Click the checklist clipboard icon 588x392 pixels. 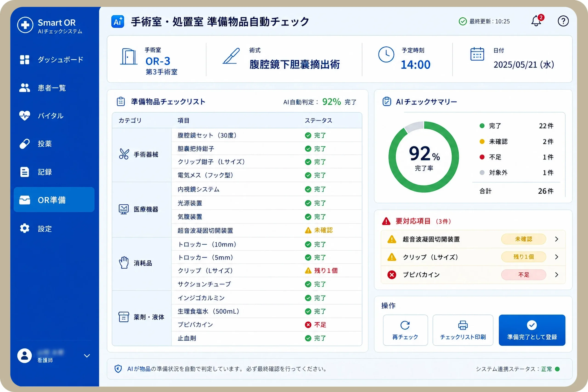click(x=121, y=101)
